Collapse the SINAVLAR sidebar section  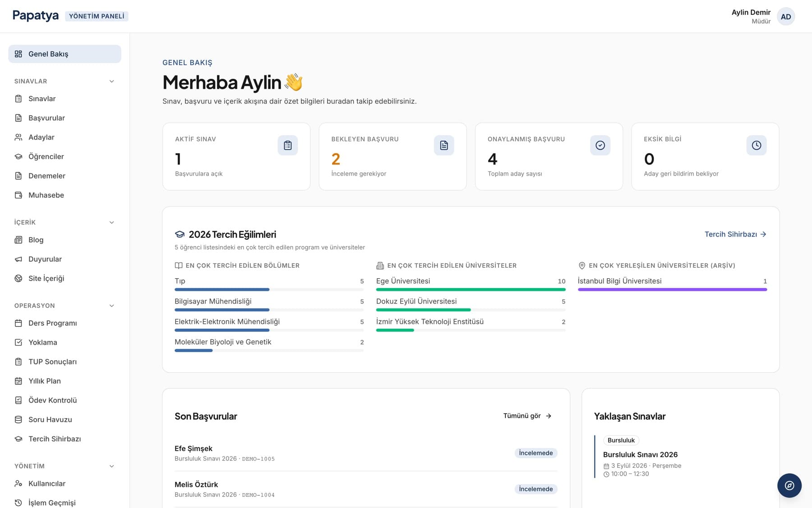click(x=112, y=81)
